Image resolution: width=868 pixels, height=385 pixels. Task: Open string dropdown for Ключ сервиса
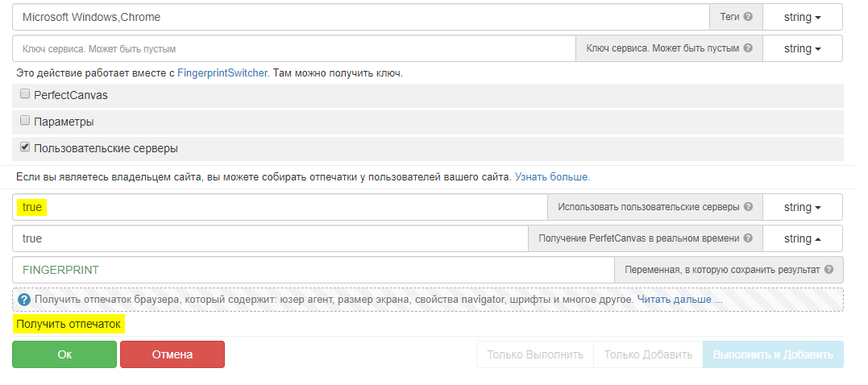[x=802, y=48]
